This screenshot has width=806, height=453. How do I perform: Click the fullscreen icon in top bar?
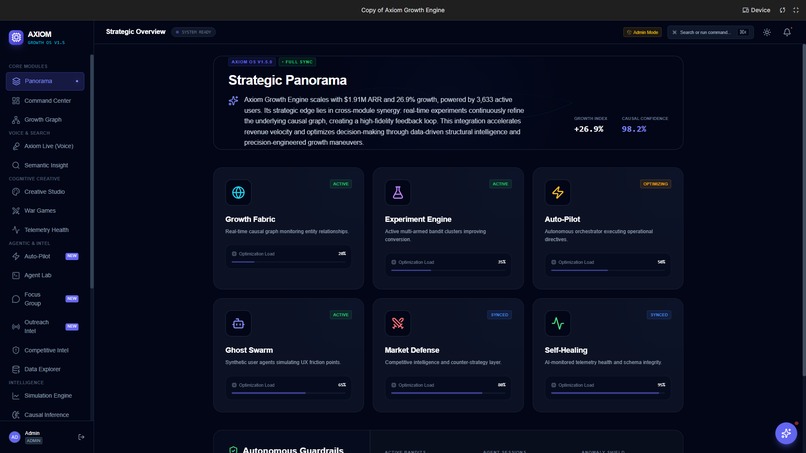tap(796, 10)
